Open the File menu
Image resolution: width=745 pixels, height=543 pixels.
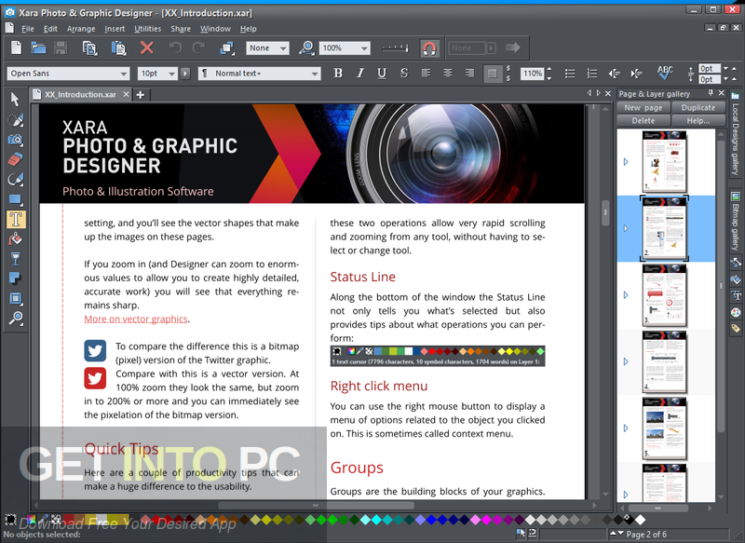tap(28, 29)
